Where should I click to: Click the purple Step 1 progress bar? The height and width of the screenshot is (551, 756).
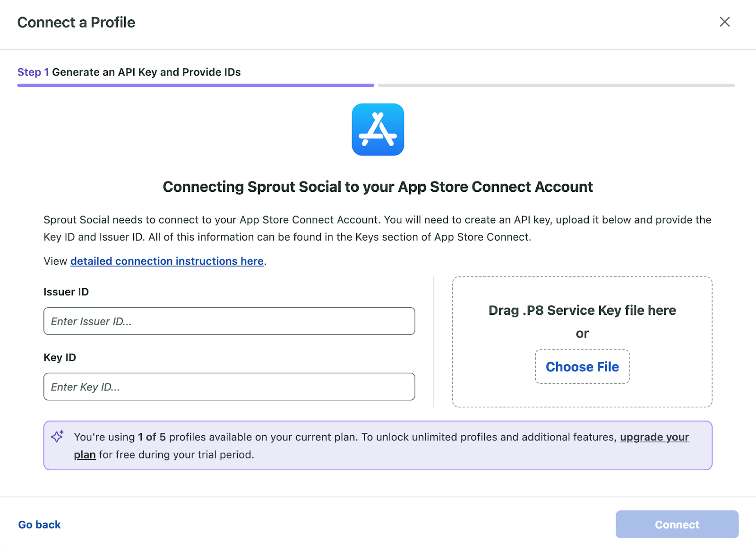[195, 85]
